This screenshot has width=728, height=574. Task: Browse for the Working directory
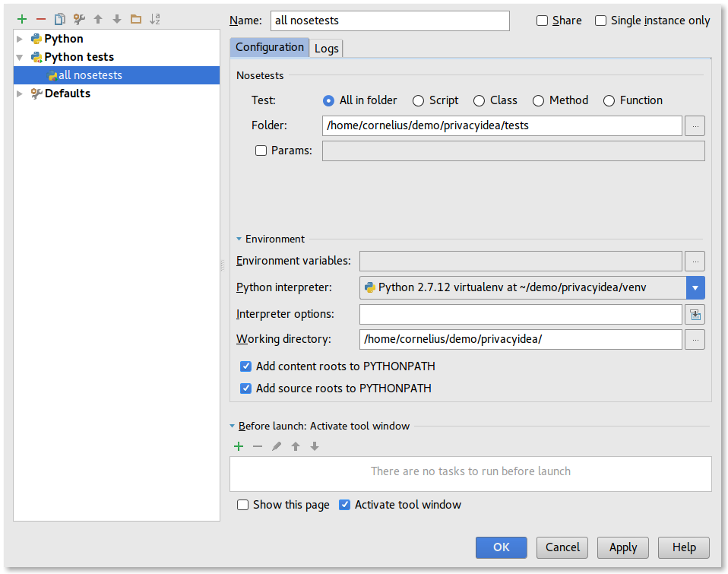click(695, 340)
